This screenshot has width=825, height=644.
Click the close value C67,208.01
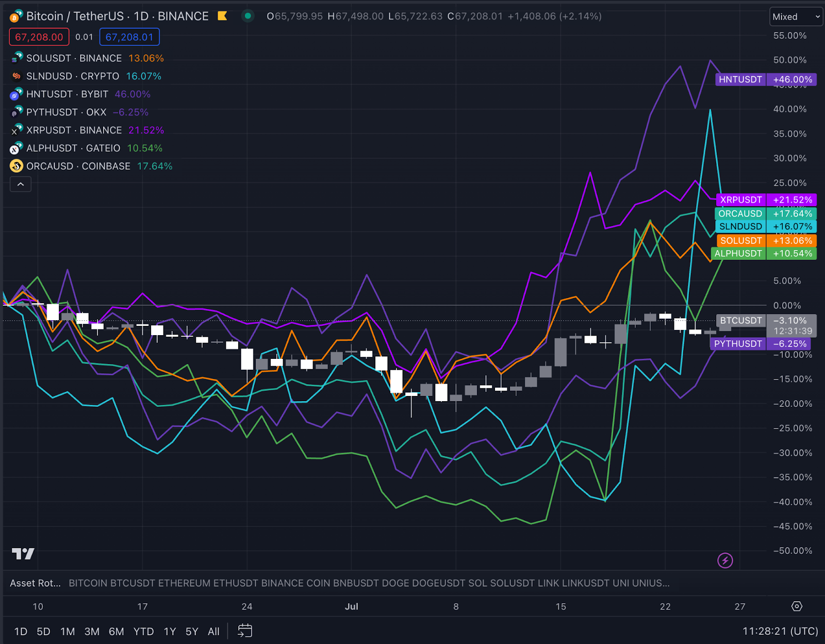(x=475, y=16)
